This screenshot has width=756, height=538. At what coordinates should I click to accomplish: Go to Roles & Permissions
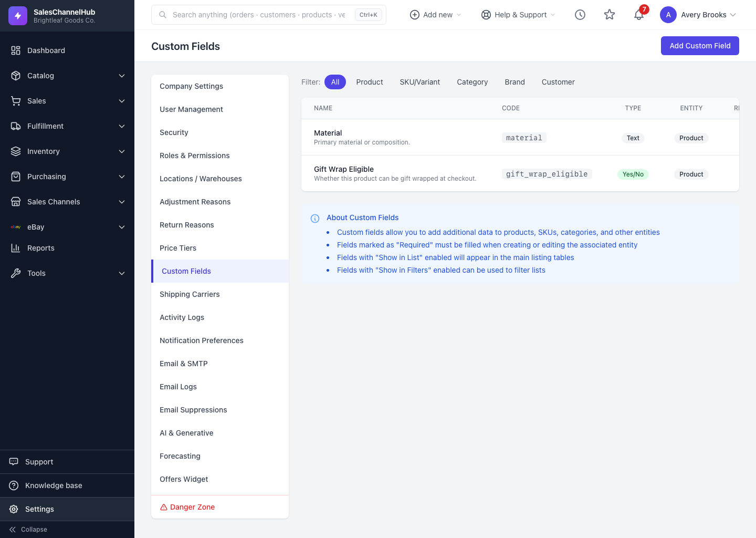pyautogui.click(x=220, y=156)
